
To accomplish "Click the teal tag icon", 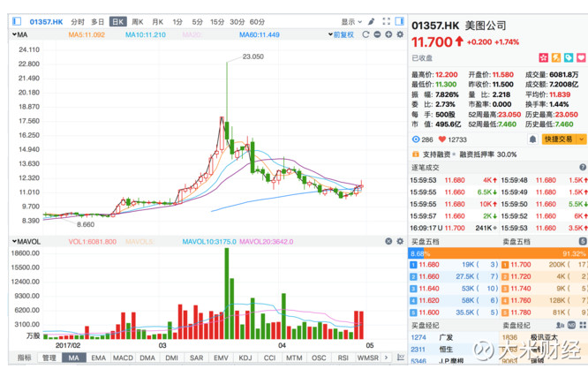I will click(x=569, y=57).
